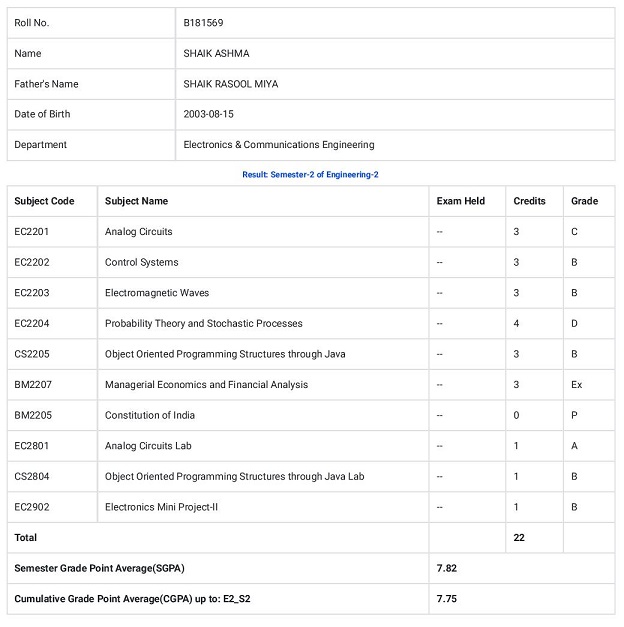Select the Electromagnetic Waves row

coord(311,293)
